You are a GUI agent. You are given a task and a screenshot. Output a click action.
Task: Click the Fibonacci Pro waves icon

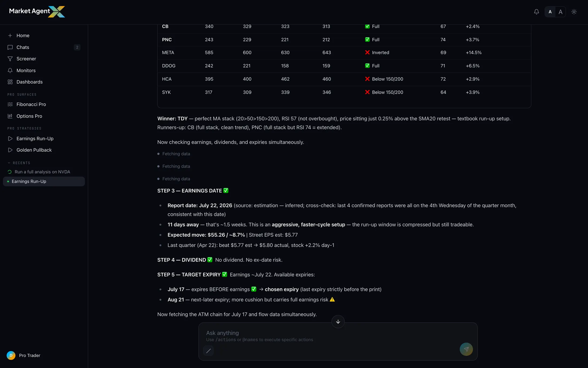click(10, 104)
